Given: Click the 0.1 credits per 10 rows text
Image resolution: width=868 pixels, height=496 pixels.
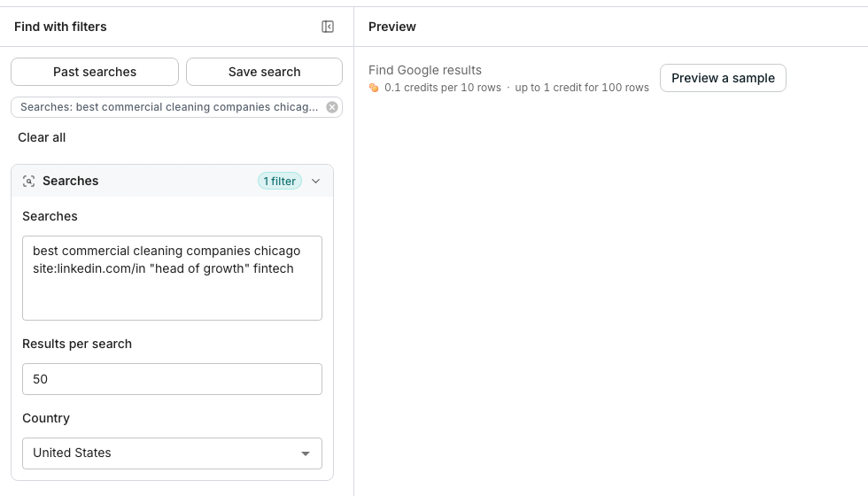Looking at the screenshot, I should tap(443, 88).
